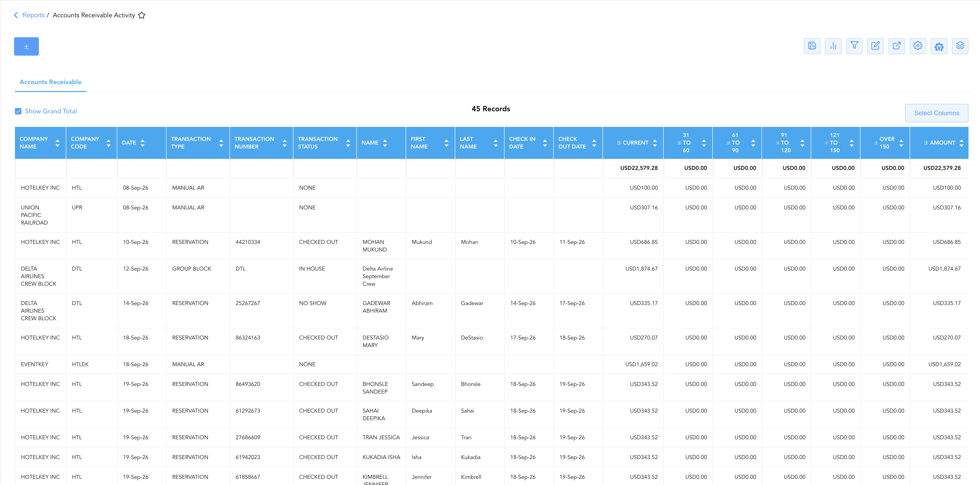Sort by Current column arrows
Viewport: 980px width, 485px height.
pyautogui.click(x=655, y=143)
